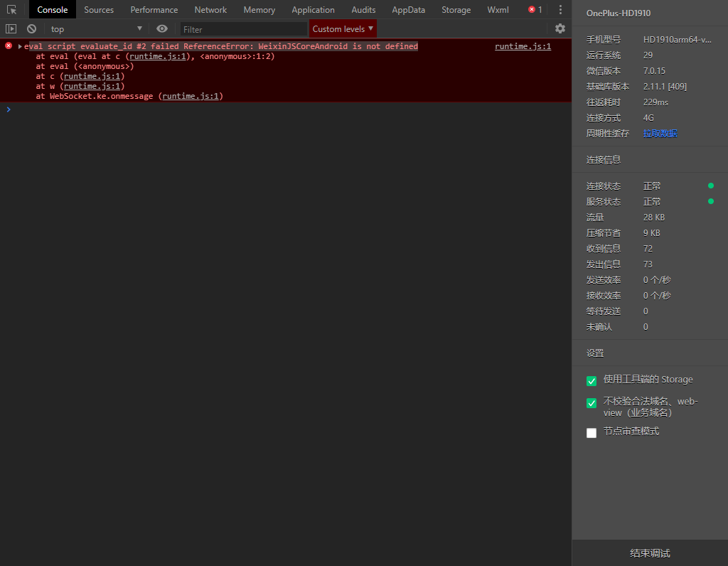
Task: Open the Custom levels dropdown
Action: [343, 28]
